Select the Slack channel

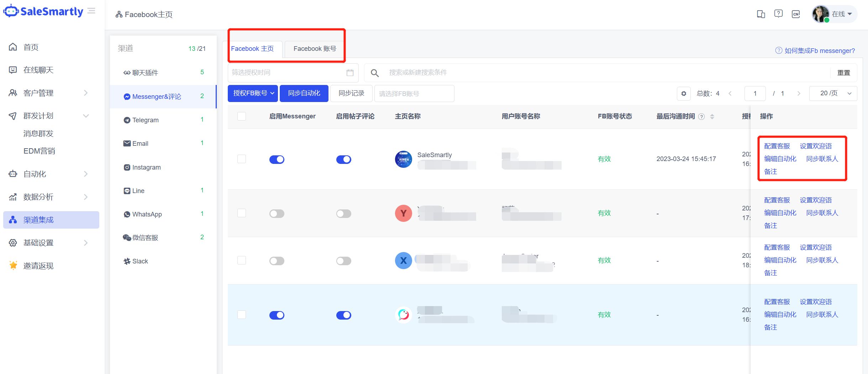[163, 261]
